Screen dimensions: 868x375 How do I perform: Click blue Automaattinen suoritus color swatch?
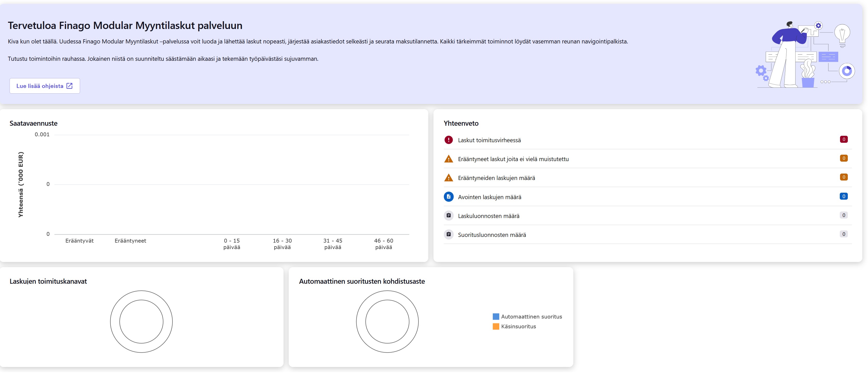coord(496,317)
